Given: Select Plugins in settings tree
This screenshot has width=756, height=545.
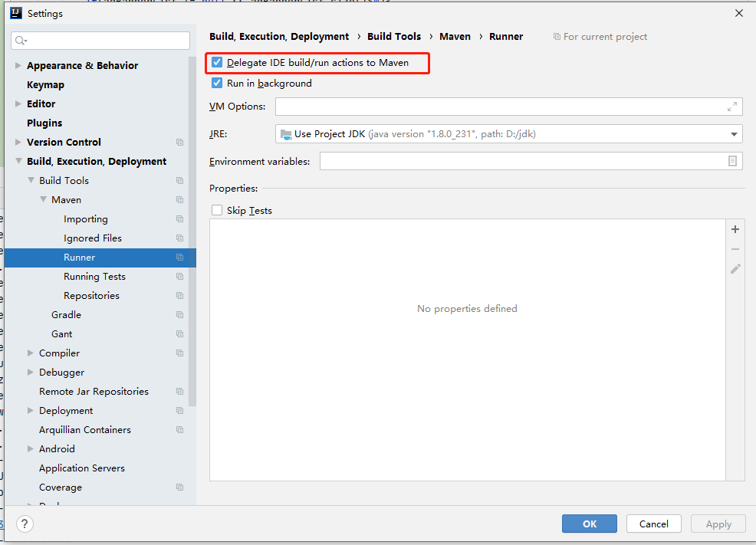Looking at the screenshot, I should click(44, 123).
